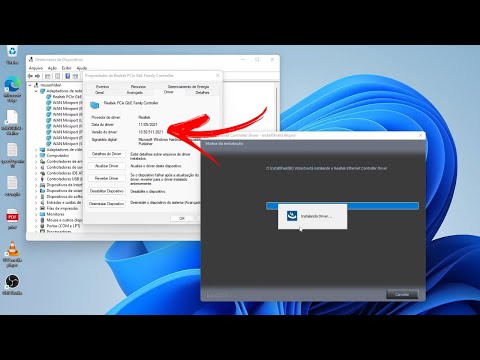Click the Portas (COM e LPT) icon
This screenshot has width=480, height=360.
(x=42, y=226)
